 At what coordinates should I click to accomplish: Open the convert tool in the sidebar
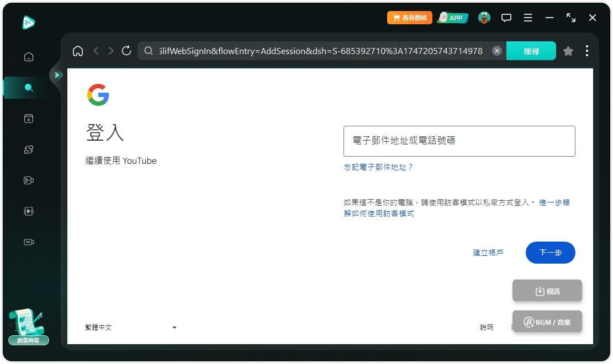(x=29, y=149)
